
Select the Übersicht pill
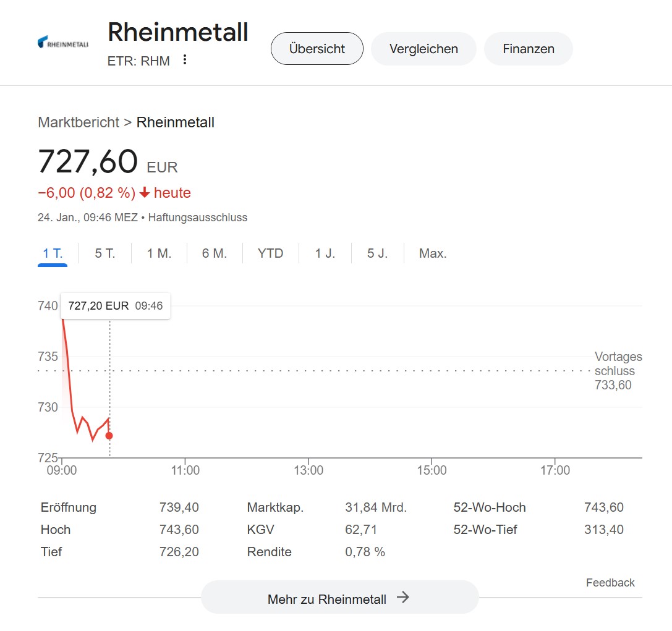click(317, 49)
